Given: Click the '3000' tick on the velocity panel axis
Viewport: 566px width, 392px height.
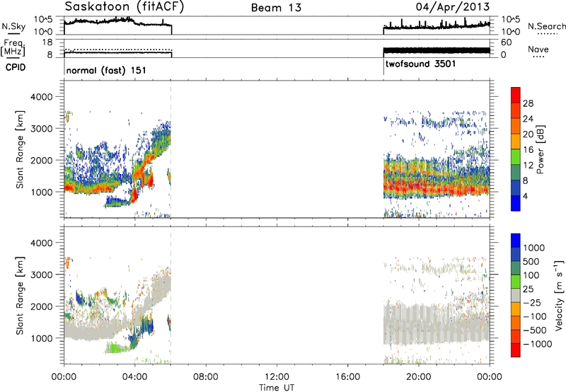Looking at the screenshot, I should tap(42, 275).
